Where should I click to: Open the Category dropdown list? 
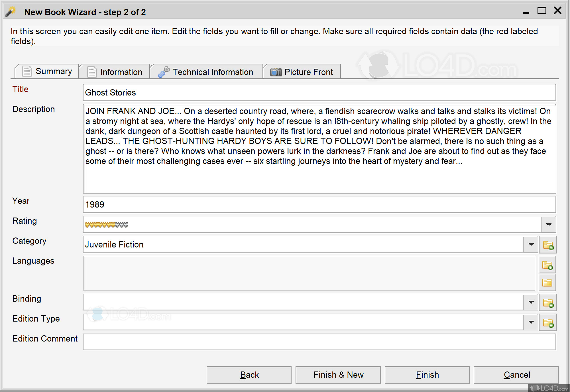click(x=531, y=245)
